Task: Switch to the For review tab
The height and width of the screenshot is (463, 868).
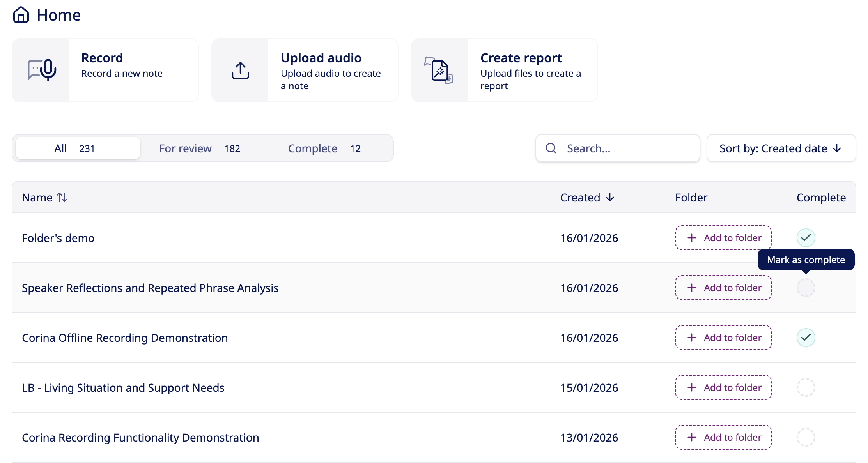Action: 200,148
